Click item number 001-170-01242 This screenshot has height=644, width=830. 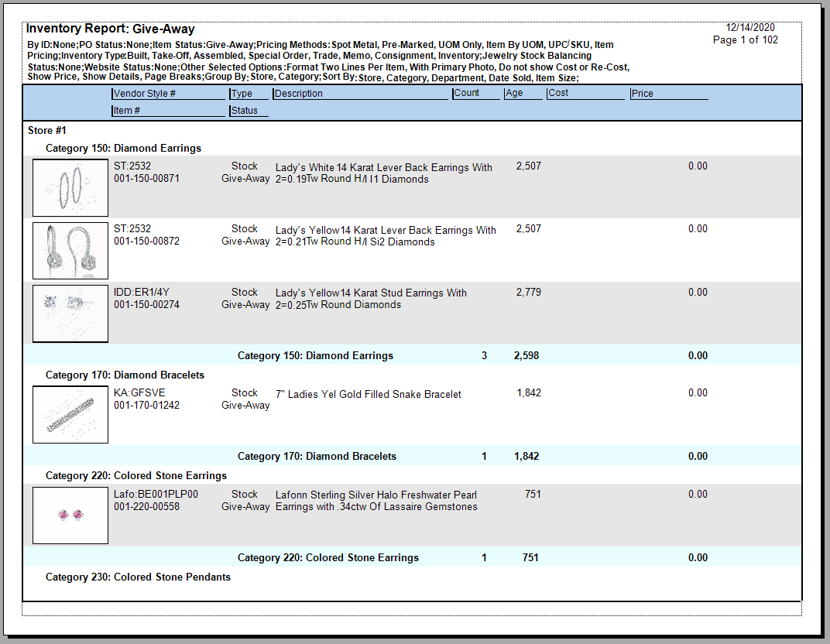tap(146, 405)
